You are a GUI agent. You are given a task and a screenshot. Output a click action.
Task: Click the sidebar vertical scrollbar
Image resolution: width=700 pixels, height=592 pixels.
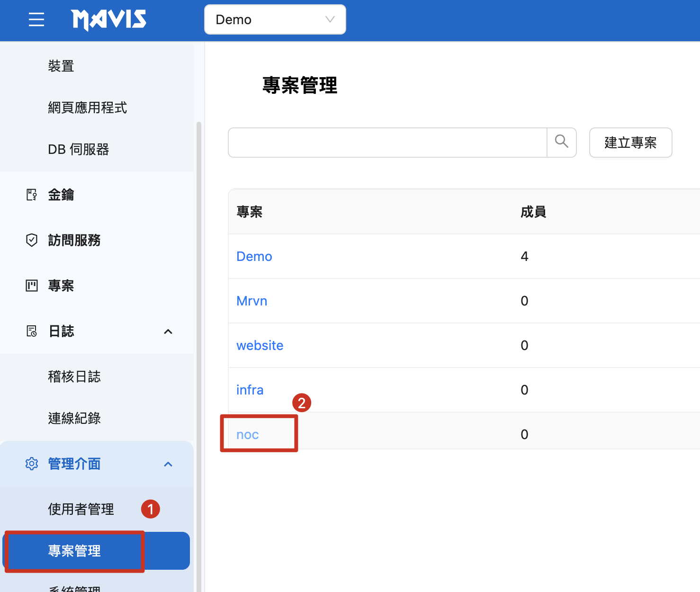point(199,332)
